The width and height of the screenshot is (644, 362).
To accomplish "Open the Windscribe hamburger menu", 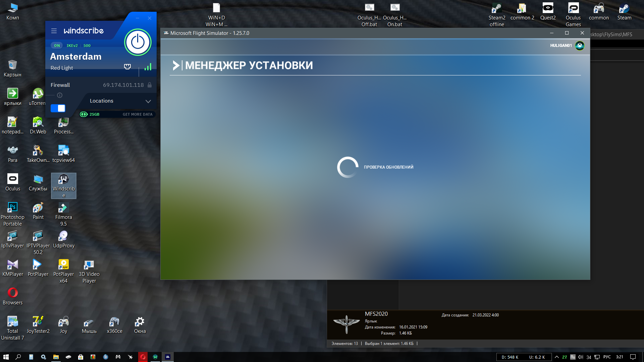I will [54, 31].
